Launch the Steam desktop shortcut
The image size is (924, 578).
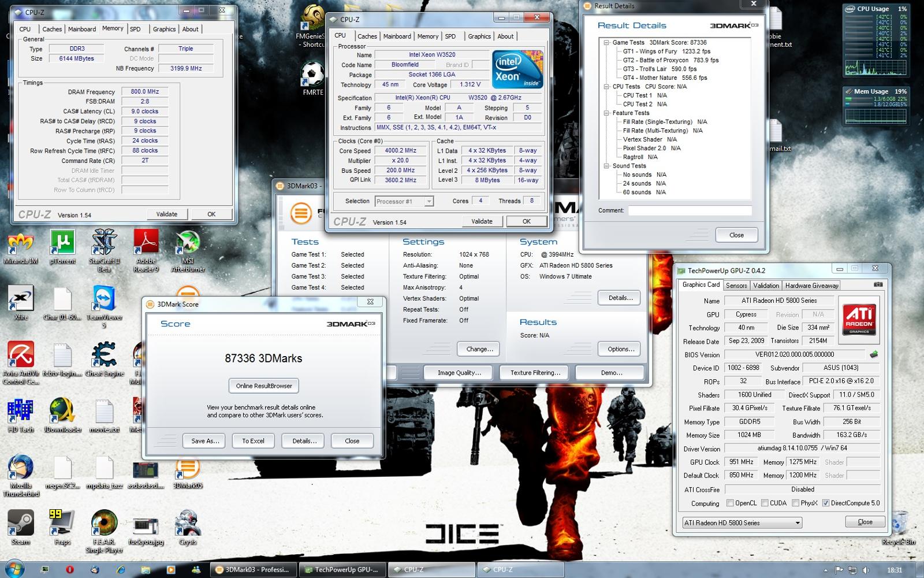click(20, 528)
